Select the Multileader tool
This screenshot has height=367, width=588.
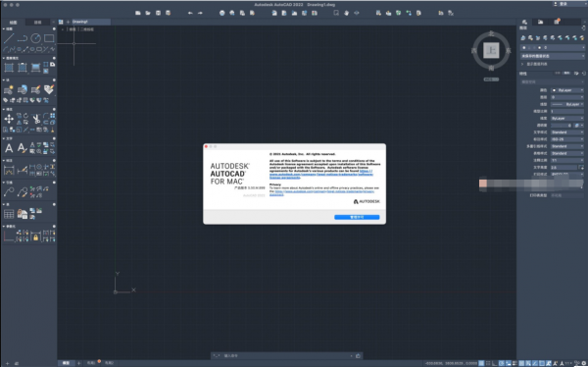9,192
